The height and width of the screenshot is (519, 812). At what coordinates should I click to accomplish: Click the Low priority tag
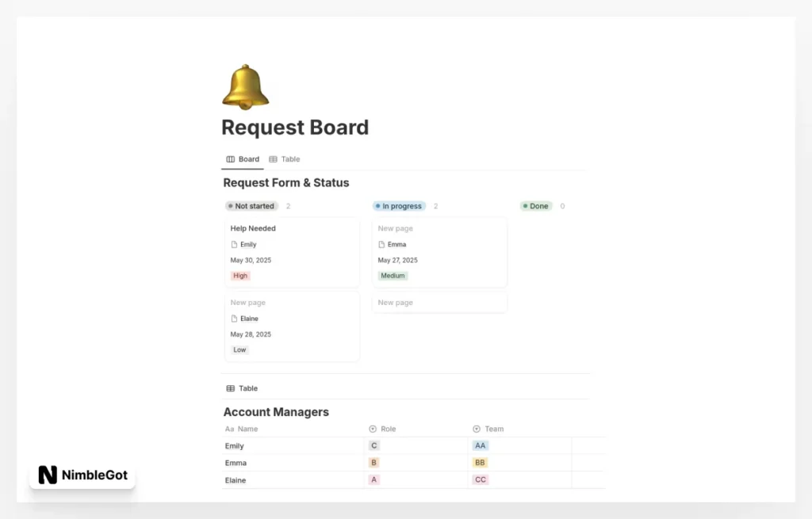coord(239,349)
